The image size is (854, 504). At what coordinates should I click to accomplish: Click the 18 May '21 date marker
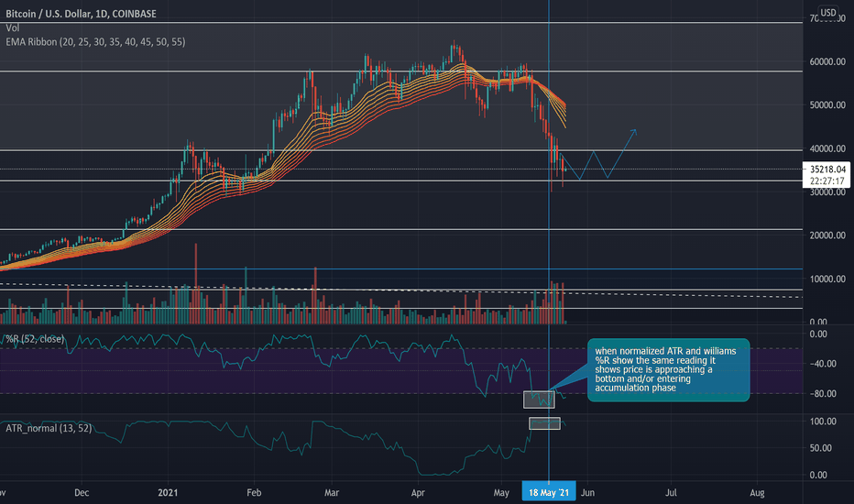click(x=549, y=493)
